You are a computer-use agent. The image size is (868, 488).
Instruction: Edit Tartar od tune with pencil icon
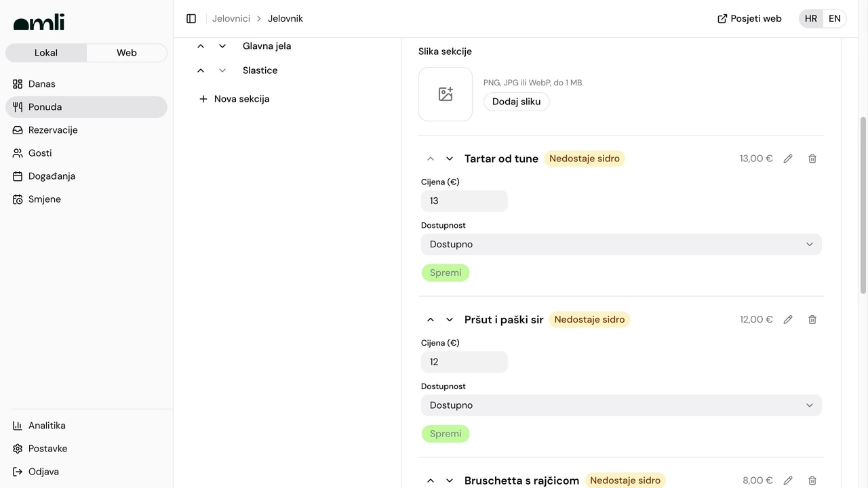click(x=788, y=159)
